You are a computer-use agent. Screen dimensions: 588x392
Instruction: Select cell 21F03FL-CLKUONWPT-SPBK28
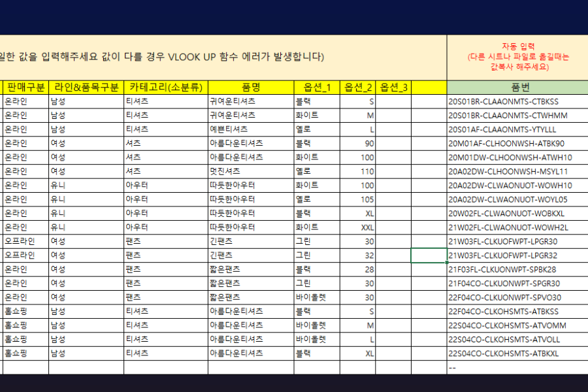click(518, 269)
